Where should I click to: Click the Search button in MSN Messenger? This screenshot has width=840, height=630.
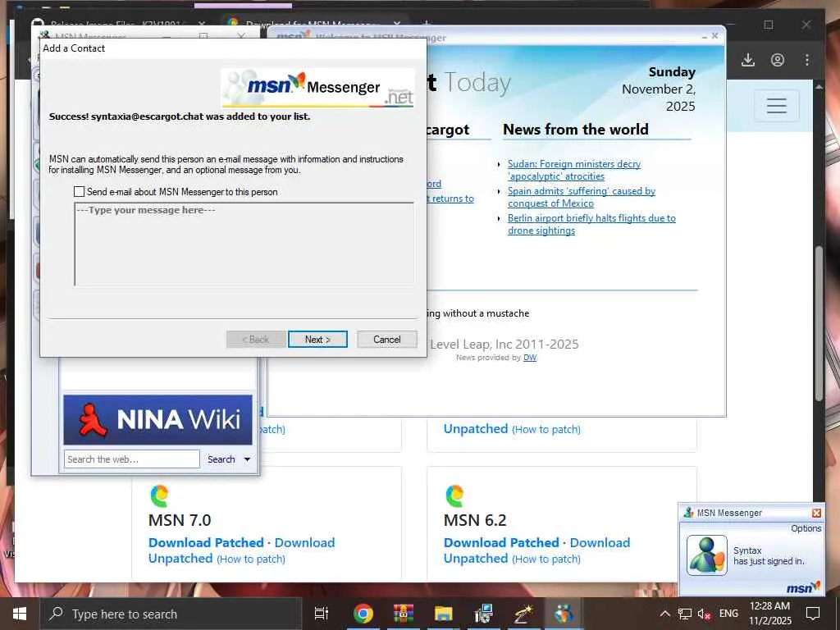click(x=221, y=459)
